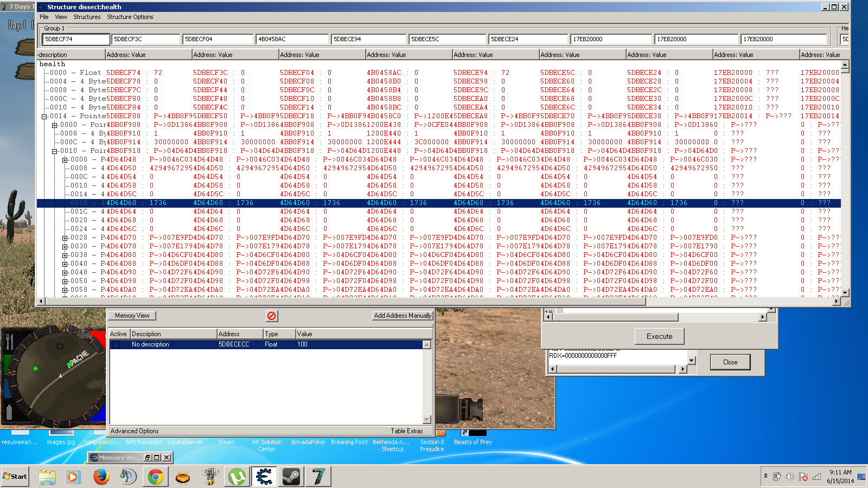The image size is (868, 488).
Task: Switch to 7 Days to Die taskbar icon
Action: tap(318, 477)
